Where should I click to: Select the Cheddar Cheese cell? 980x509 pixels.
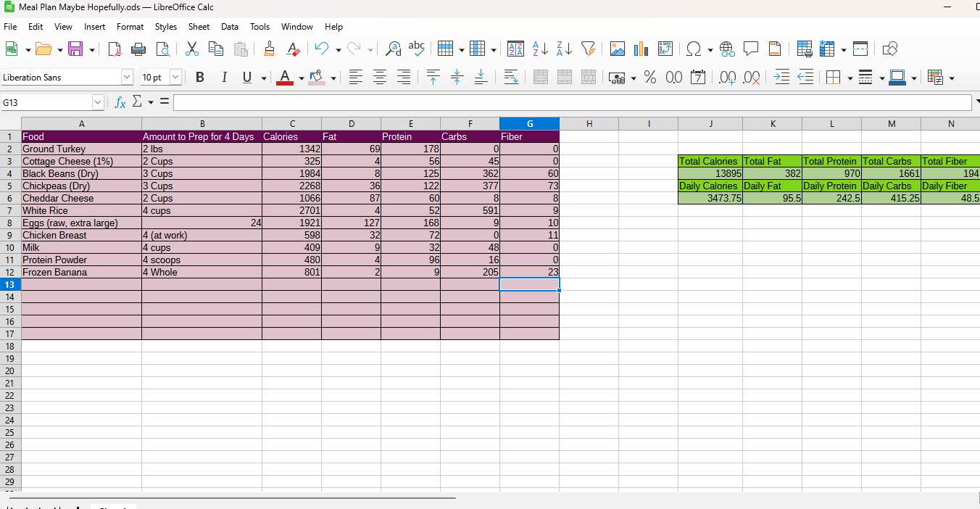coord(81,198)
